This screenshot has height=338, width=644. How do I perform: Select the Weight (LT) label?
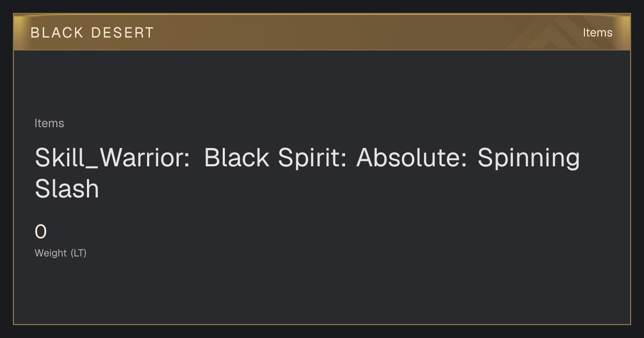pyautogui.click(x=61, y=253)
